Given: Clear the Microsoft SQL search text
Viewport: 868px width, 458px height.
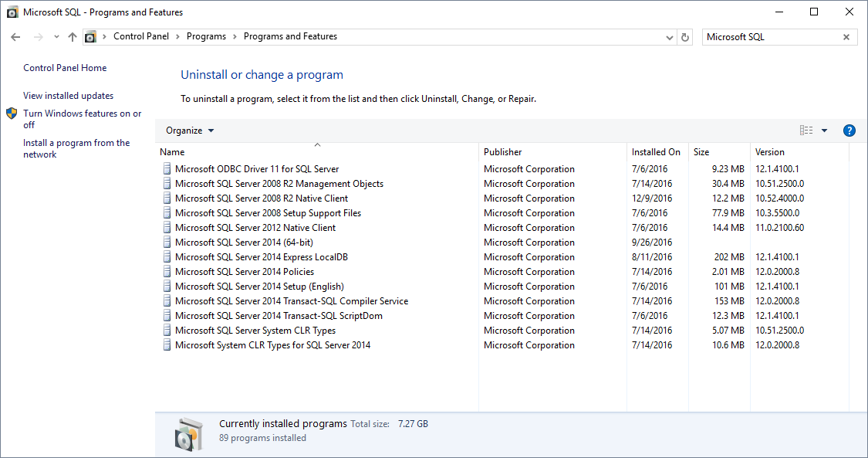Looking at the screenshot, I should [x=846, y=37].
